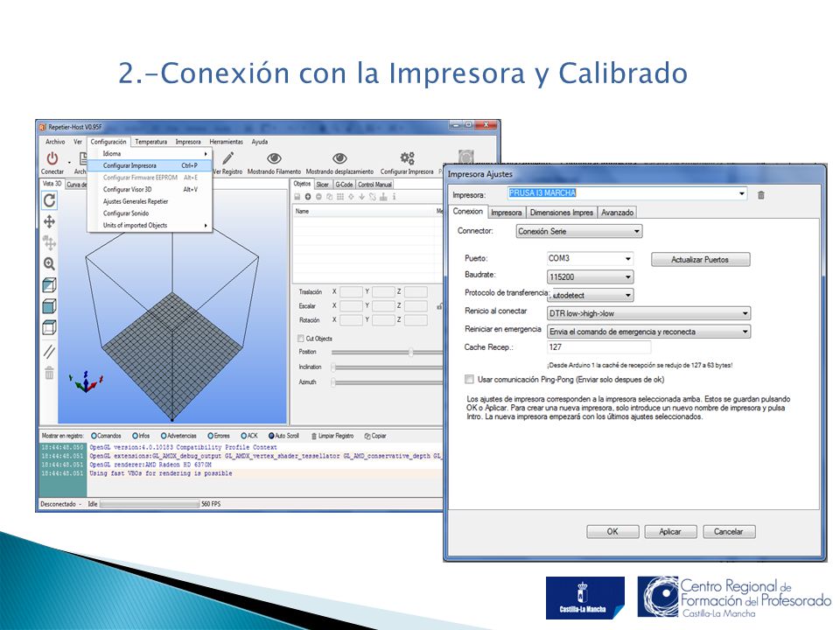
Task: Toggle Mostrando Filamento eye icon
Action: tap(274, 158)
